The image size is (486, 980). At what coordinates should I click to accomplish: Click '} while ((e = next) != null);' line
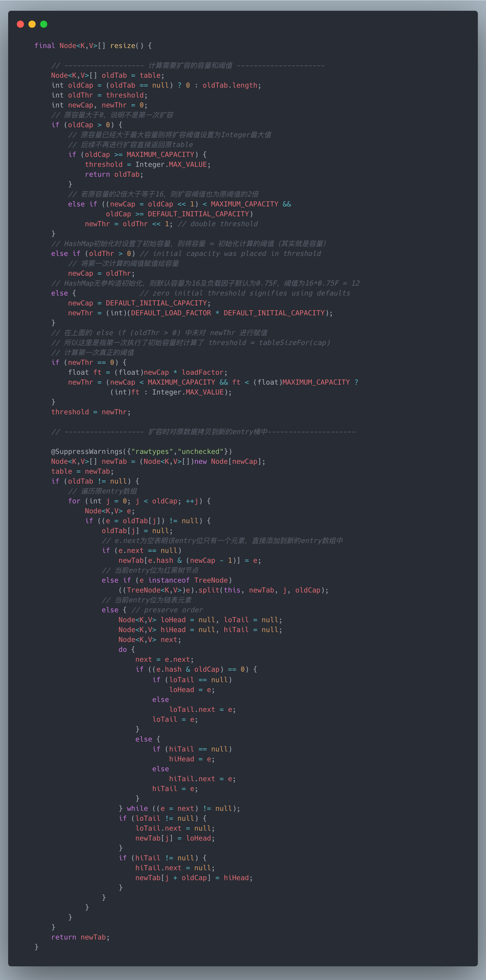click(x=179, y=808)
